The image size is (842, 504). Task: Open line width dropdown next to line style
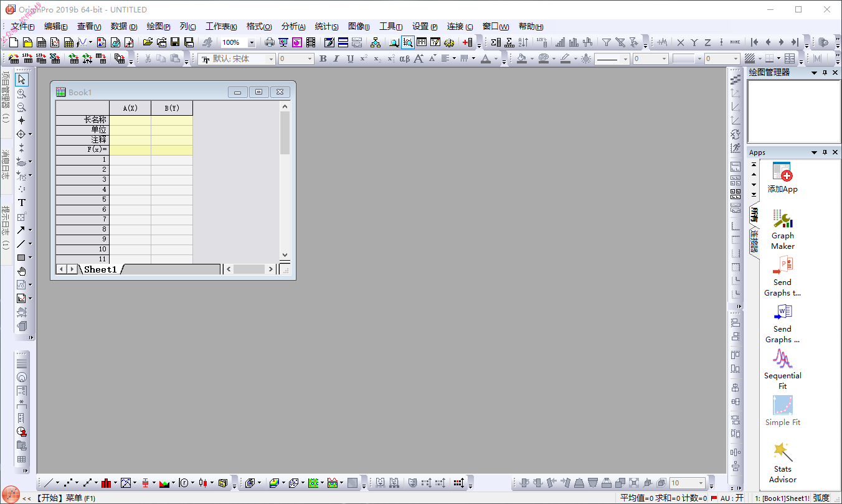pyautogui.click(x=663, y=58)
